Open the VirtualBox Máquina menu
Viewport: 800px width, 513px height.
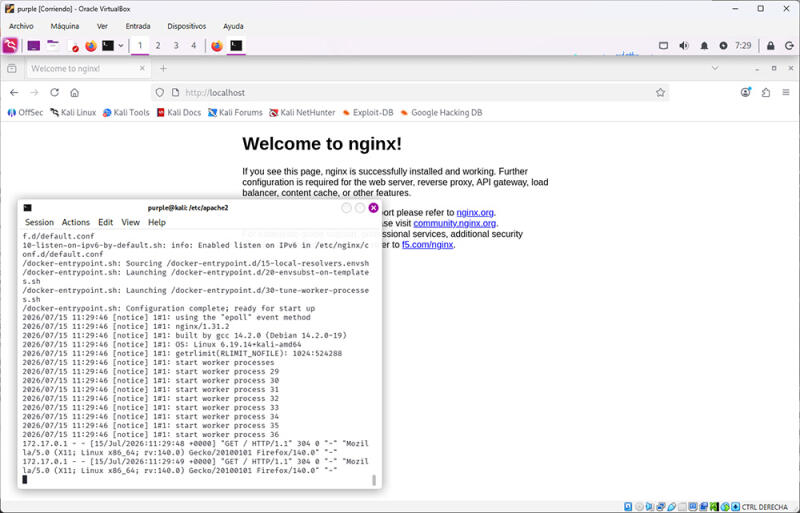coord(65,26)
